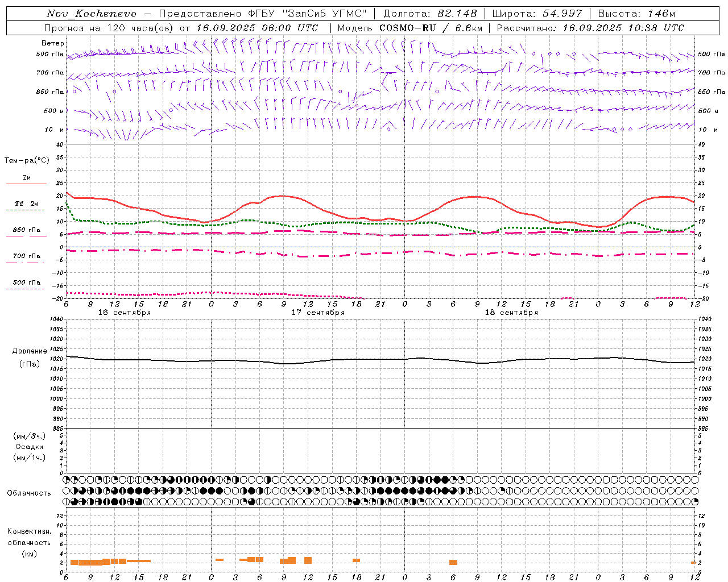Select the Td 2м legend label
The height and width of the screenshot is (582, 728).
pos(27,203)
